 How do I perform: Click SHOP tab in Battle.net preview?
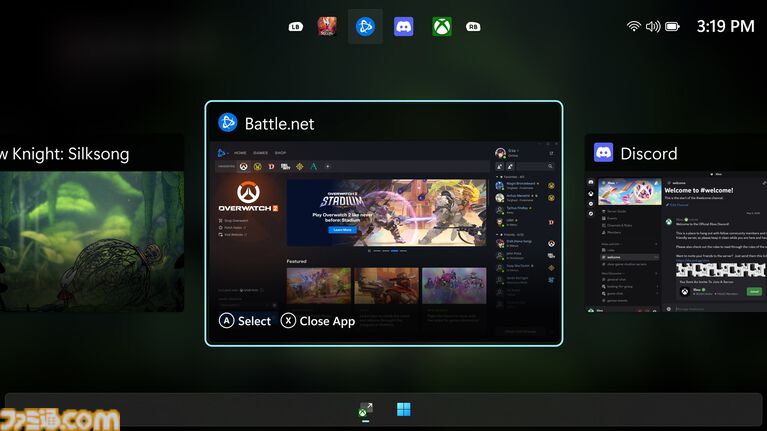(x=280, y=153)
